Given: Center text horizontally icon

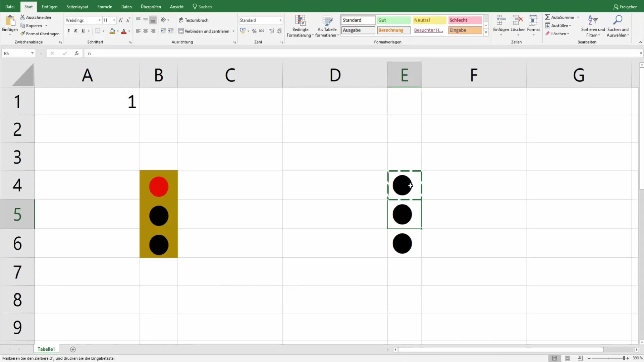Looking at the screenshot, I should [146, 31].
